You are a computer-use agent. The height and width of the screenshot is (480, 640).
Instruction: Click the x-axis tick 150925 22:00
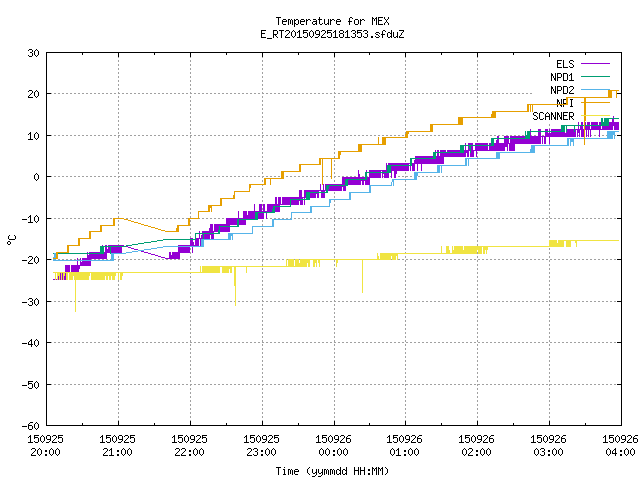click(x=189, y=445)
